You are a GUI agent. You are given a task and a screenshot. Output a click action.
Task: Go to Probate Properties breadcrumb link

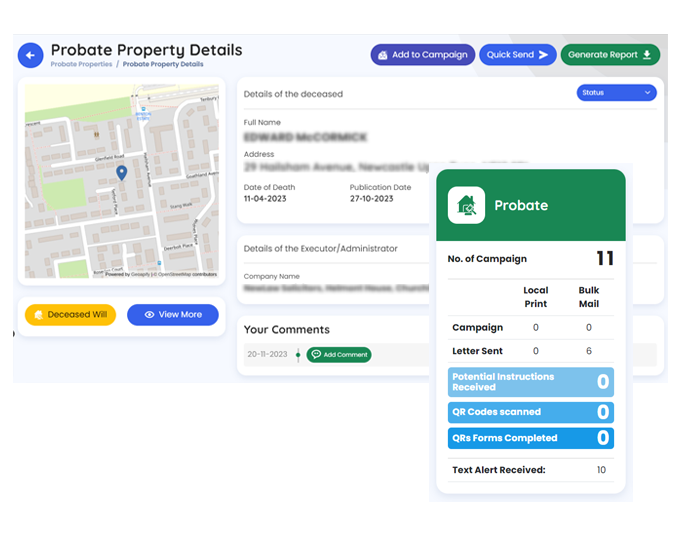pyautogui.click(x=81, y=64)
